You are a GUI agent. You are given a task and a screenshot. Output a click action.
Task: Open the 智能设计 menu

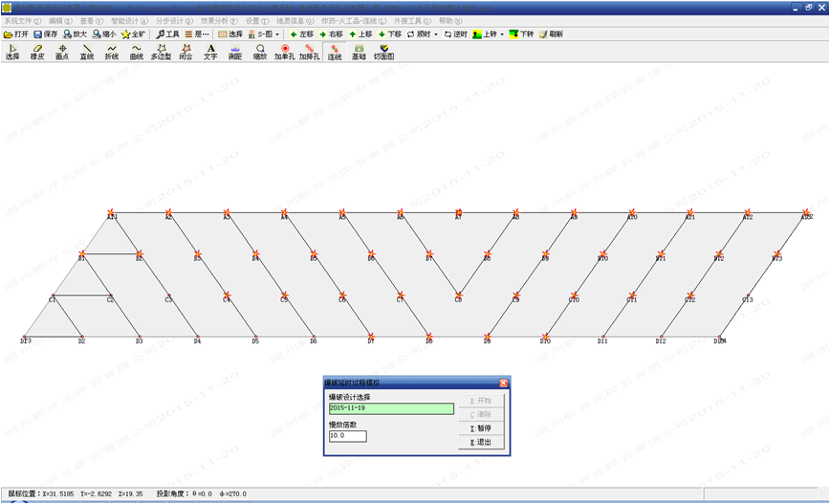pos(129,20)
